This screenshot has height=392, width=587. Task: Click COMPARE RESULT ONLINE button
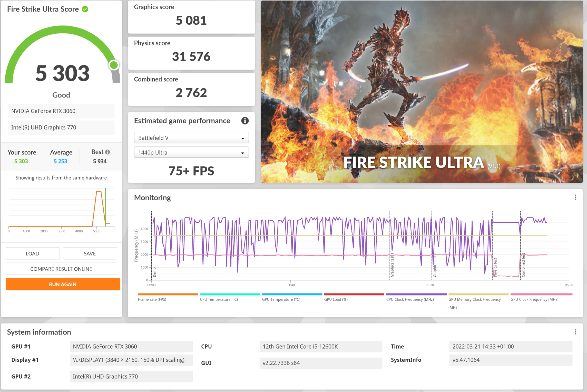click(61, 269)
